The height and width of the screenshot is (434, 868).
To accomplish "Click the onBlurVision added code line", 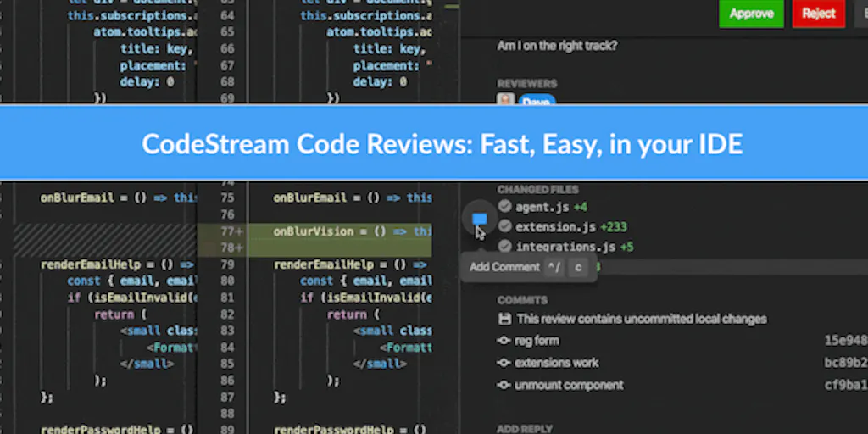I will pos(353,231).
